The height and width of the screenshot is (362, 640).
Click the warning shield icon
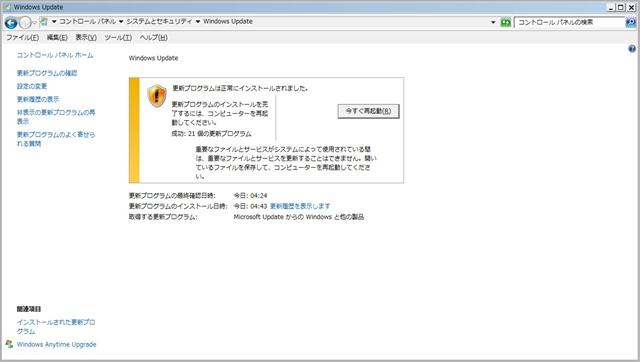(157, 96)
